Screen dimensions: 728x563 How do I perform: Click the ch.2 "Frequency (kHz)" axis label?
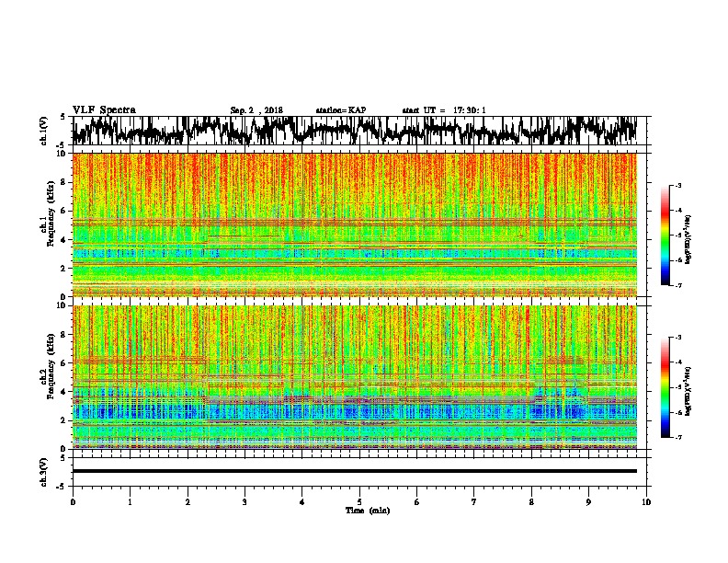[51, 366]
